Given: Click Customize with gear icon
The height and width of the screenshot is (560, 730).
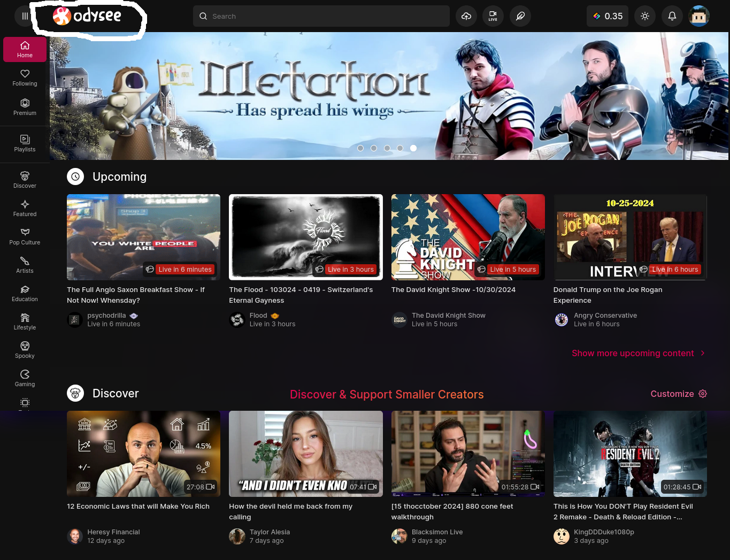Looking at the screenshot, I should click(679, 394).
